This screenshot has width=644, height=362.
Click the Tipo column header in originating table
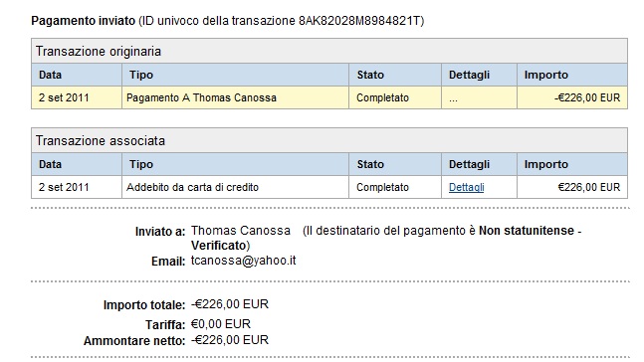[x=235, y=75]
